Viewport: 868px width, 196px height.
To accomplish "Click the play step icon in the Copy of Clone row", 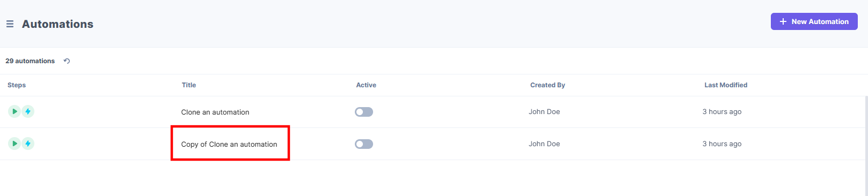I will coord(14,144).
